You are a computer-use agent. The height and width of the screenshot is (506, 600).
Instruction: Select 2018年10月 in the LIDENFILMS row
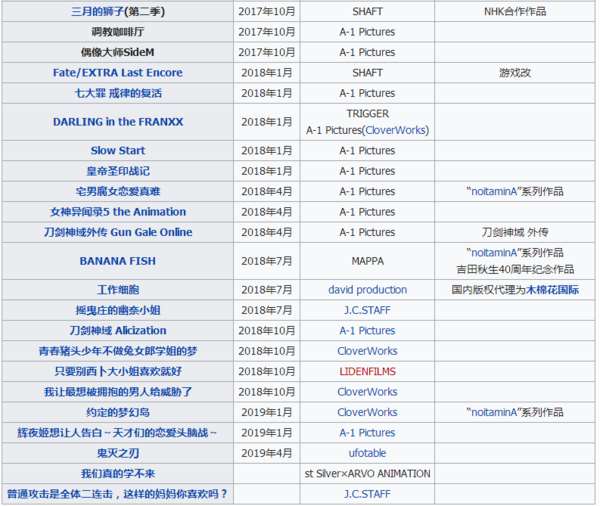pyautogui.click(x=267, y=371)
